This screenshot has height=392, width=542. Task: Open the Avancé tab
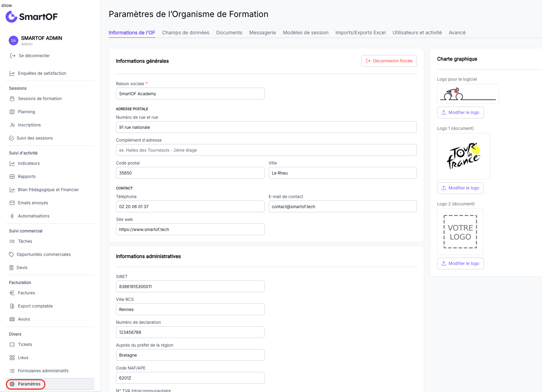[x=457, y=33]
